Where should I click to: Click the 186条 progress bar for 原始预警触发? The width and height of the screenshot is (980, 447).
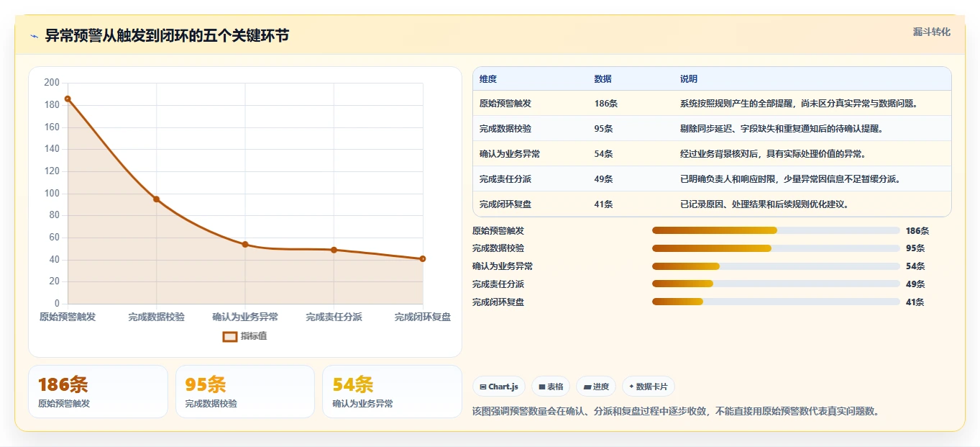(776, 230)
